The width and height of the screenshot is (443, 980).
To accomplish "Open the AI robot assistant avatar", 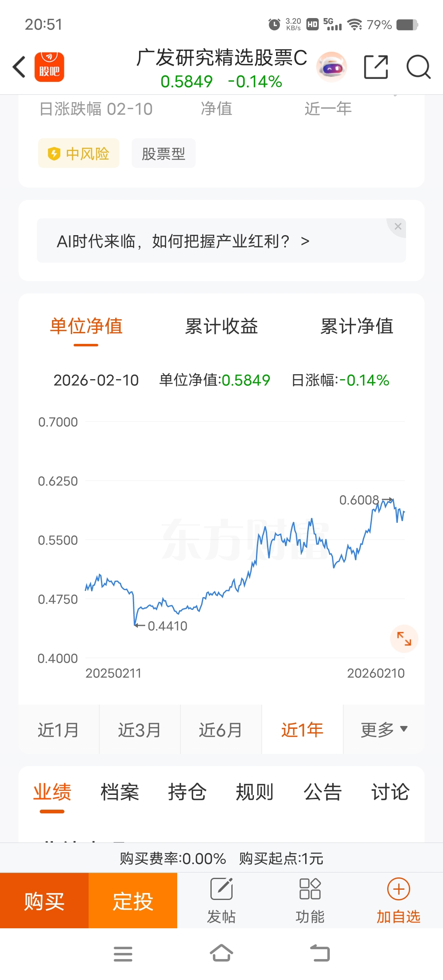I will (x=331, y=67).
